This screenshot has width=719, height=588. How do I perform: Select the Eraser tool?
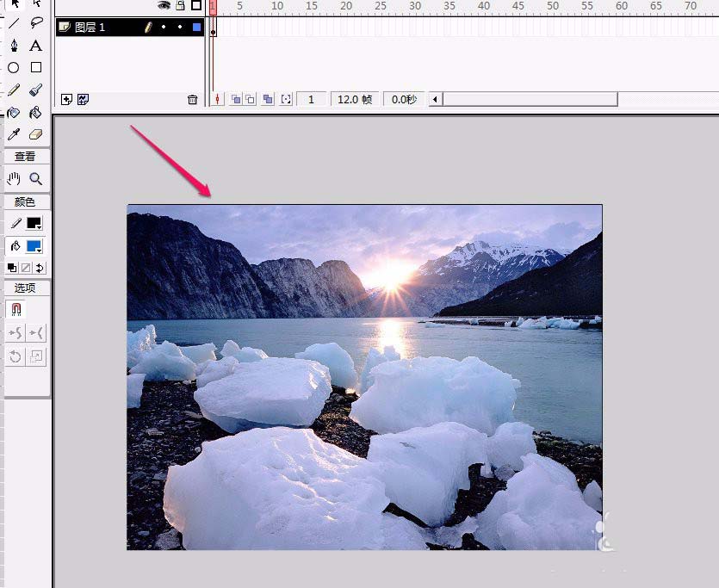coord(36,134)
